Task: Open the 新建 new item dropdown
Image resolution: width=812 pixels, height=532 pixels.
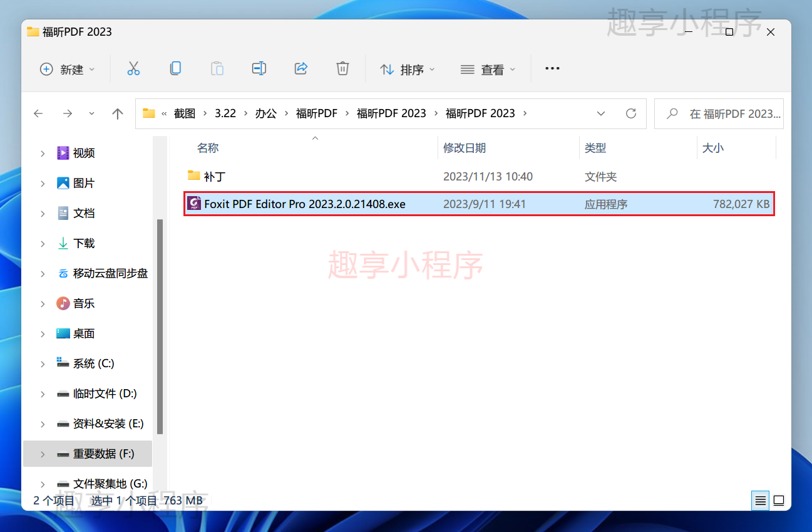Action: pyautogui.click(x=68, y=69)
